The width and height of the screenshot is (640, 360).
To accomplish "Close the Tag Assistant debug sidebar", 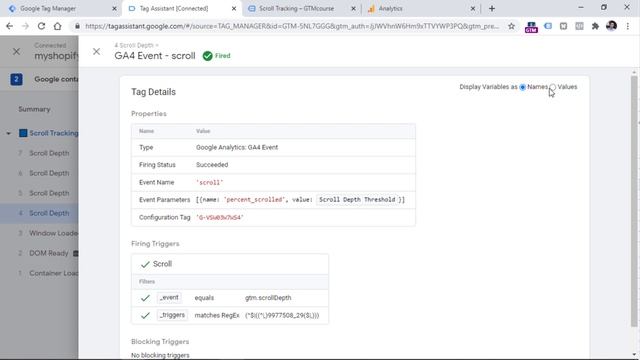I will point(16,51).
